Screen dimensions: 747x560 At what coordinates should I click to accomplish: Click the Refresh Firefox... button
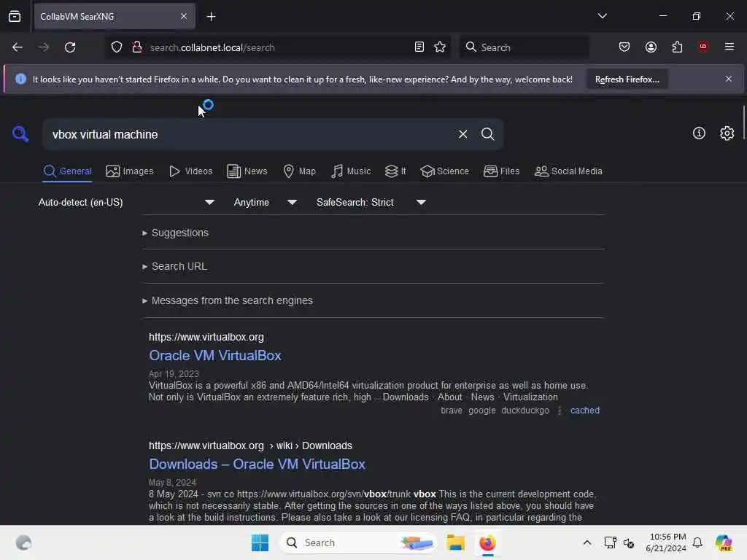[x=627, y=79]
